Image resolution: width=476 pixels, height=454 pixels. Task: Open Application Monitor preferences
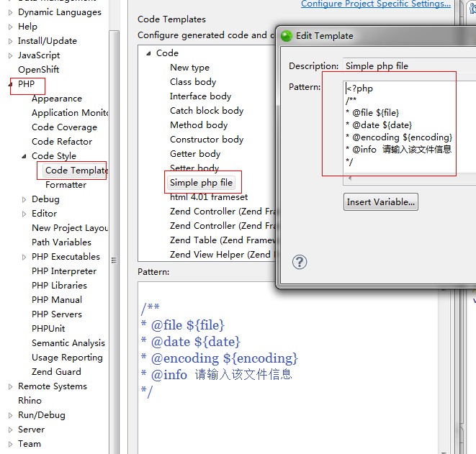coord(70,112)
